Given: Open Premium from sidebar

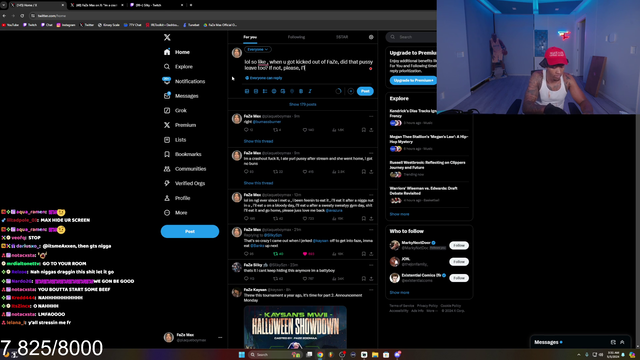Looking at the screenshot, I should 180,125.
